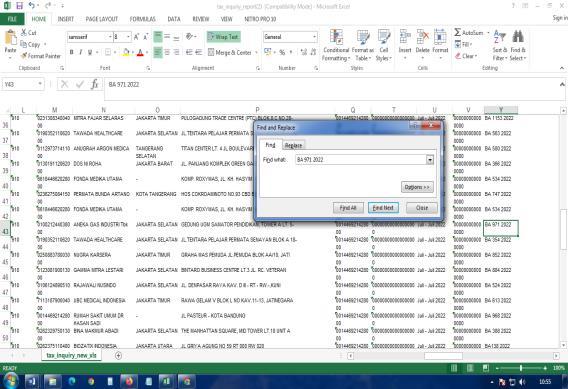Click in the Find what text field
The image size is (568, 389).
361,160
